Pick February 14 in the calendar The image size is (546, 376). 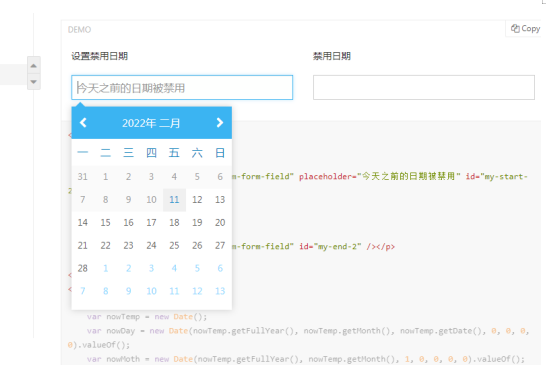tap(83, 223)
